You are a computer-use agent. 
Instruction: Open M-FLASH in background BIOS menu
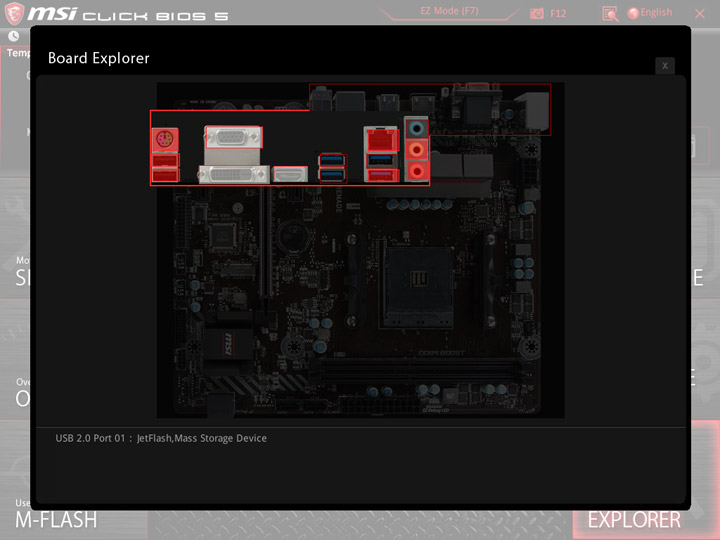[56, 520]
